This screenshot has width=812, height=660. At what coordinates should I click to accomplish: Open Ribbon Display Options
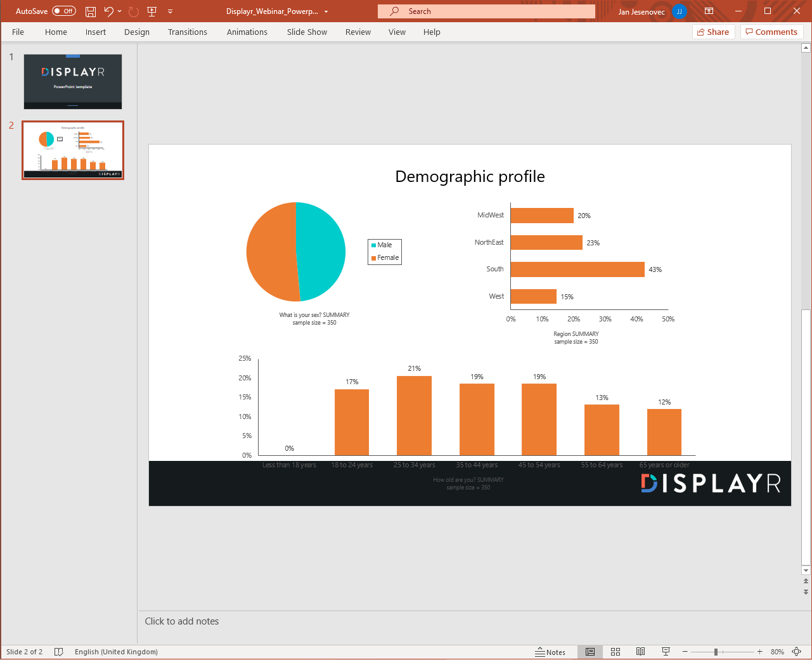tap(709, 11)
